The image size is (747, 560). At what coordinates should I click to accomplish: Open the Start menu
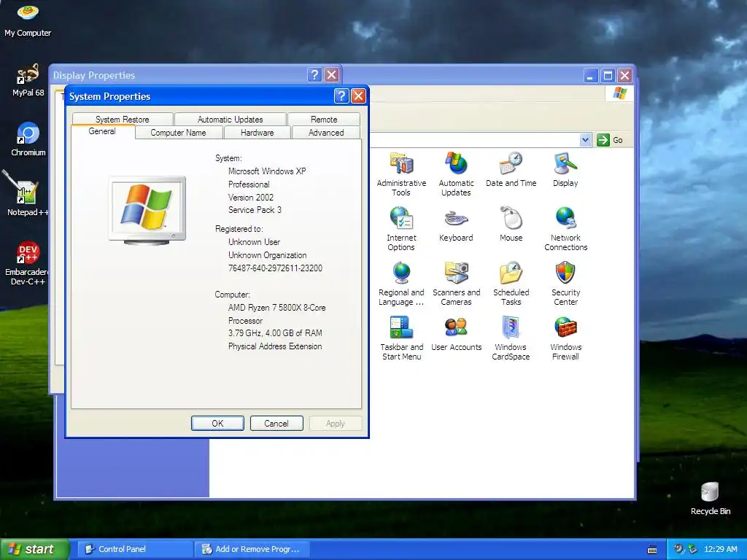pyautogui.click(x=34, y=549)
